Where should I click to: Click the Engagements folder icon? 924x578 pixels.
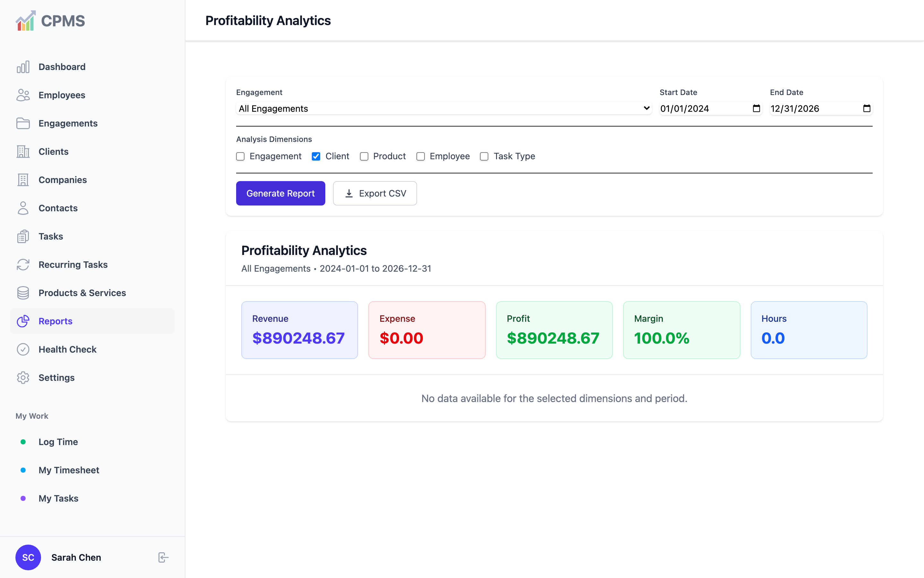23,124
